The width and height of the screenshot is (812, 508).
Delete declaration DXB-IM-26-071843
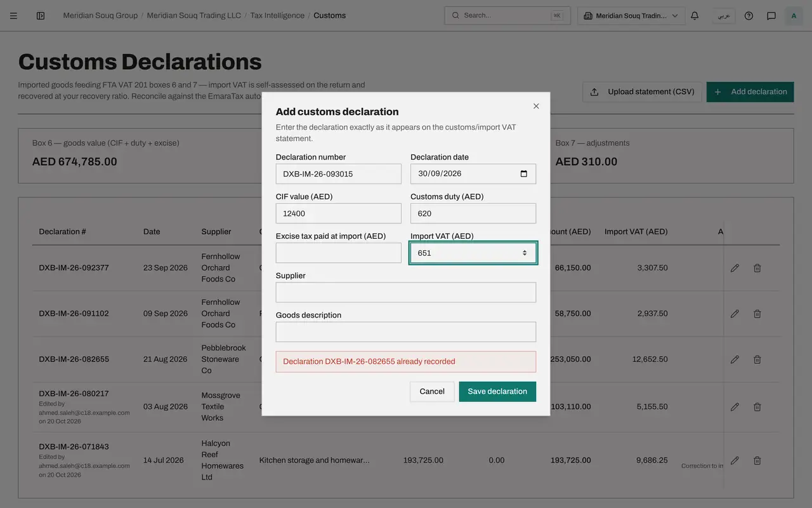coord(757,460)
